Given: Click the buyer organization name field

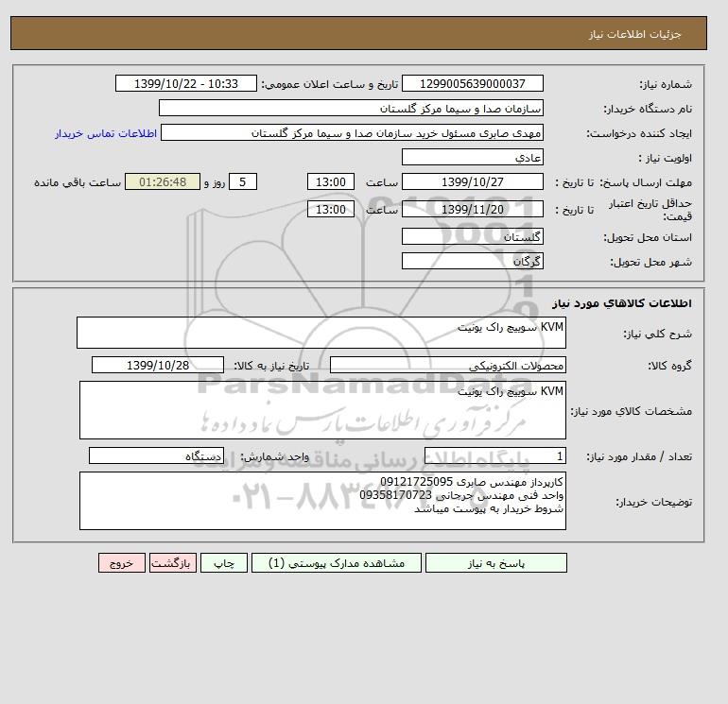Looking at the screenshot, I should click(x=351, y=108).
